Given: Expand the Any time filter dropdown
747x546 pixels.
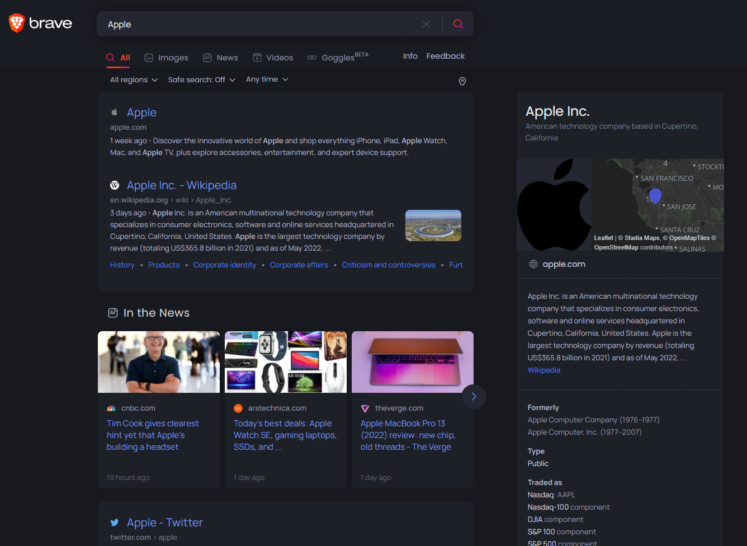Looking at the screenshot, I should tap(267, 80).
